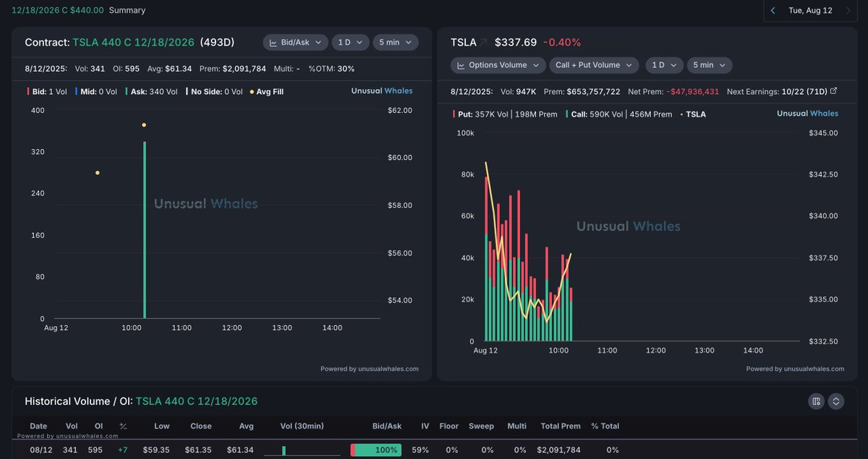Viewport: 868px width, 459px height.
Task: Open the contract chart 5 min interval dropdown
Action: coord(396,43)
